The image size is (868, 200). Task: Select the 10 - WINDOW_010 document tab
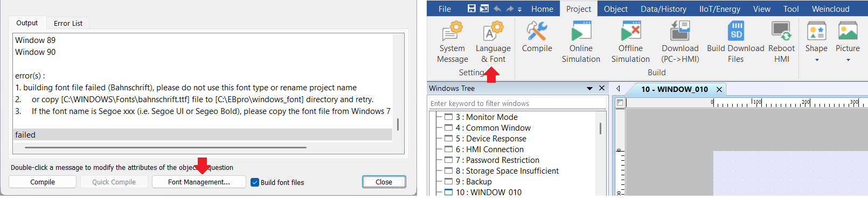coord(674,89)
